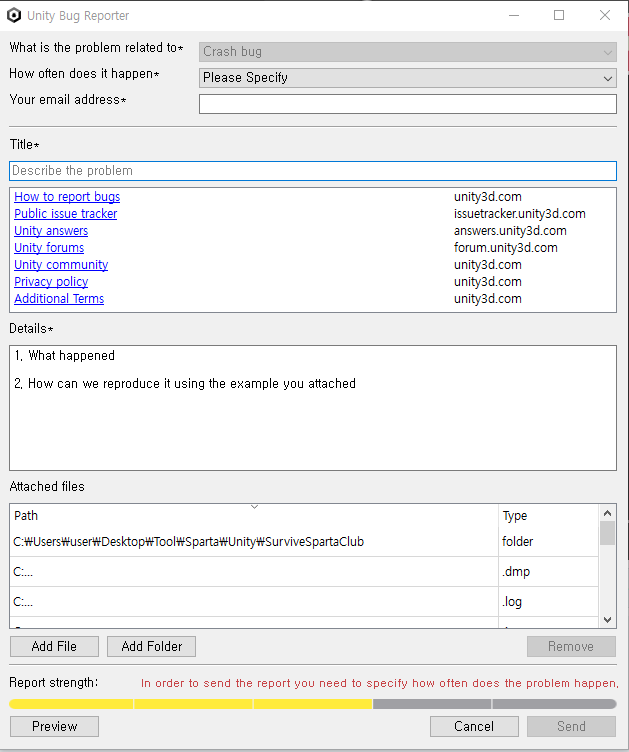Click the Path column header
629x752 pixels.
[254, 516]
